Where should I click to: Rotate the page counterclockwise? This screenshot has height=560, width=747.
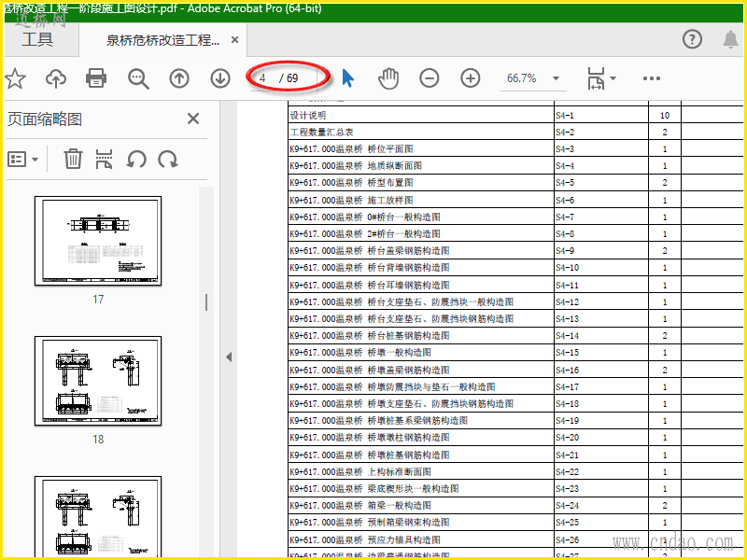(136, 159)
